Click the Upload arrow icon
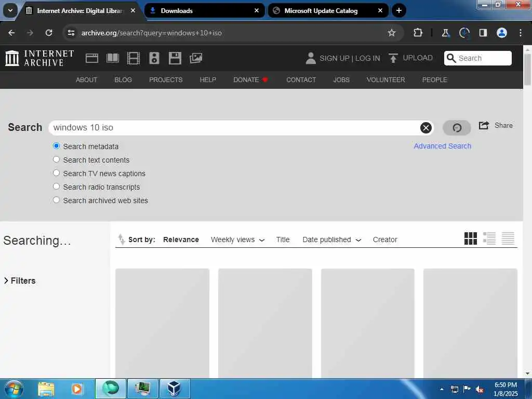 [393, 58]
